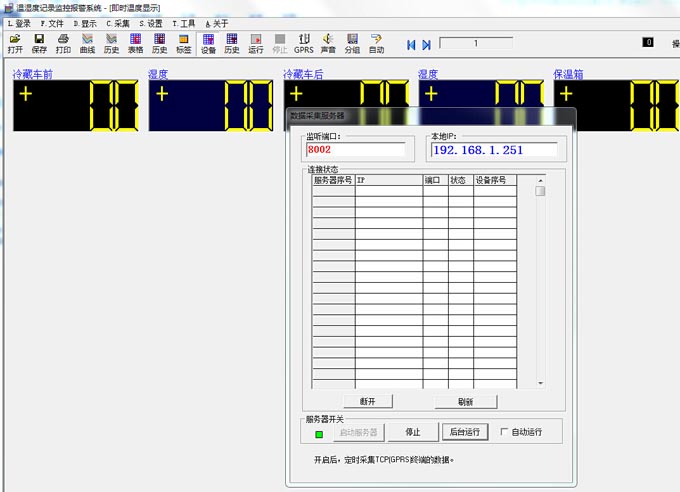
Task: Click the greyed 停止 (Stop) toolbar icon
Action: point(280,44)
